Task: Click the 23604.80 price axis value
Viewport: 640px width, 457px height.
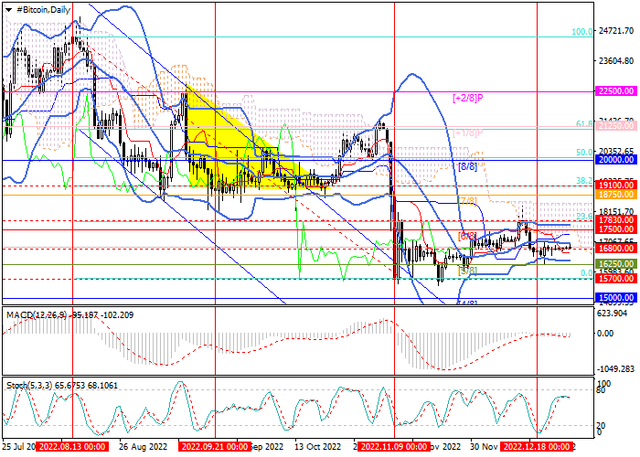Action: click(x=616, y=60)
